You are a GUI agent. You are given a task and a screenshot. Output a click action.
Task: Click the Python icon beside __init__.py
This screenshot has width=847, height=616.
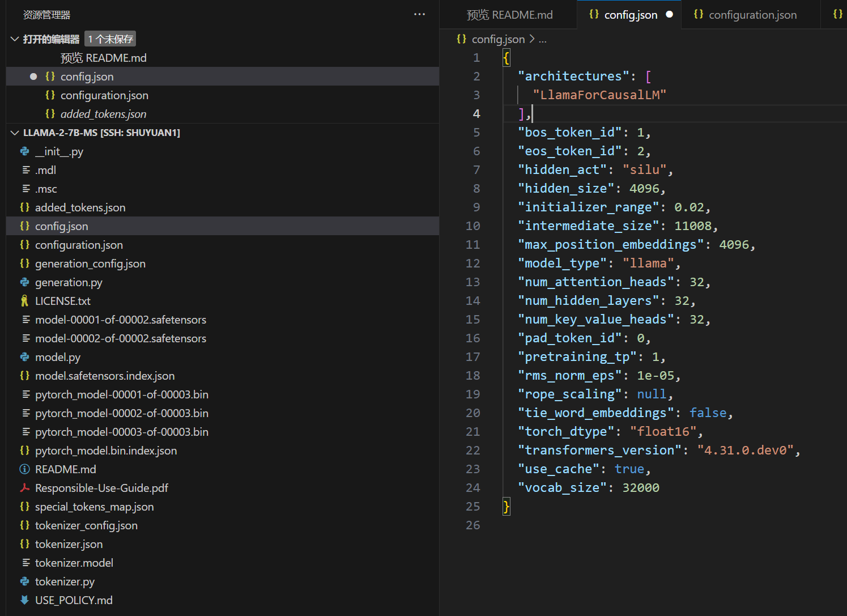(x=25, y=151)
